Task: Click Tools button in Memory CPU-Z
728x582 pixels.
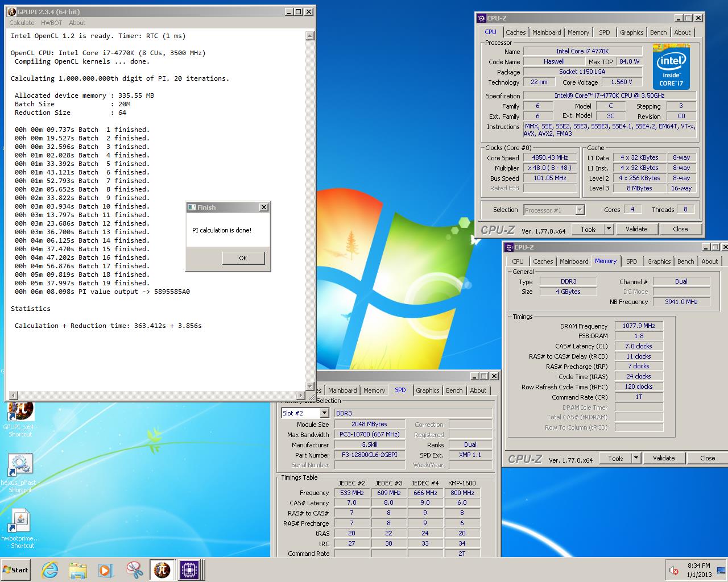Action: pyautogui.click(x=616, y=458)
